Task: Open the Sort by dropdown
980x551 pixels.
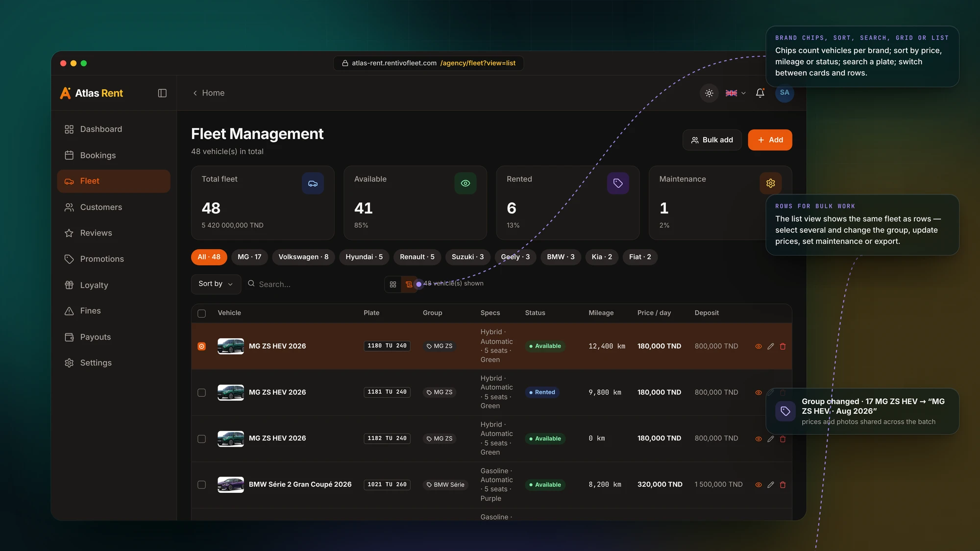Action: [216, 284]
